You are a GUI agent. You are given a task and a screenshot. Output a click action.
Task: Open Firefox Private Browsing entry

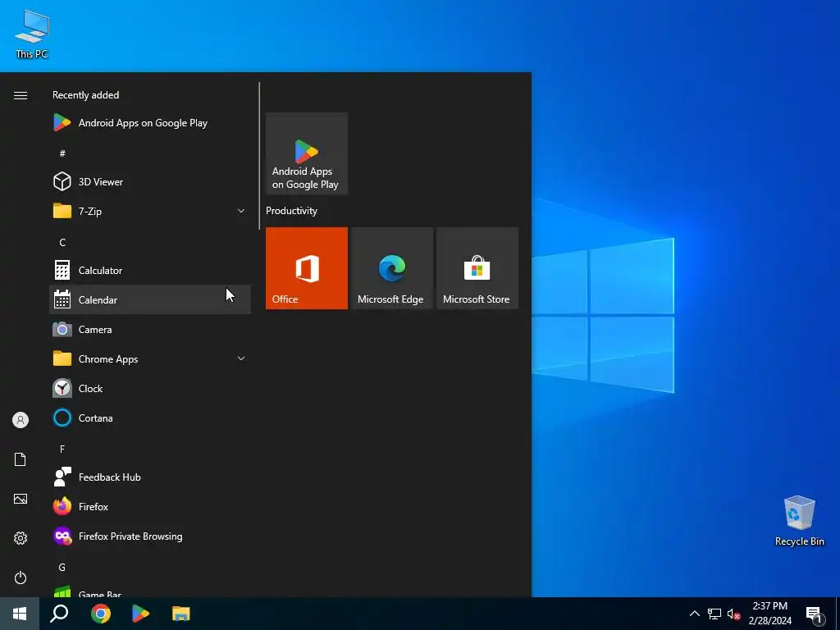(150, 536)
